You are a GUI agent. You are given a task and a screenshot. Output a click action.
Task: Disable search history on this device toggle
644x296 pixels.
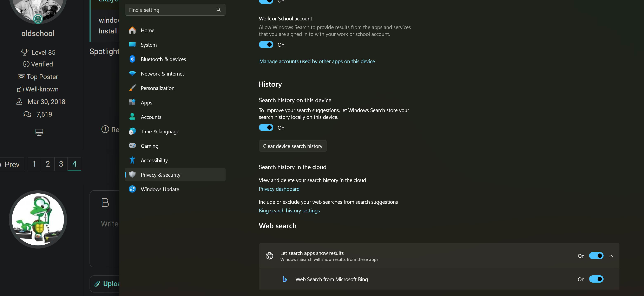point(266,128)
